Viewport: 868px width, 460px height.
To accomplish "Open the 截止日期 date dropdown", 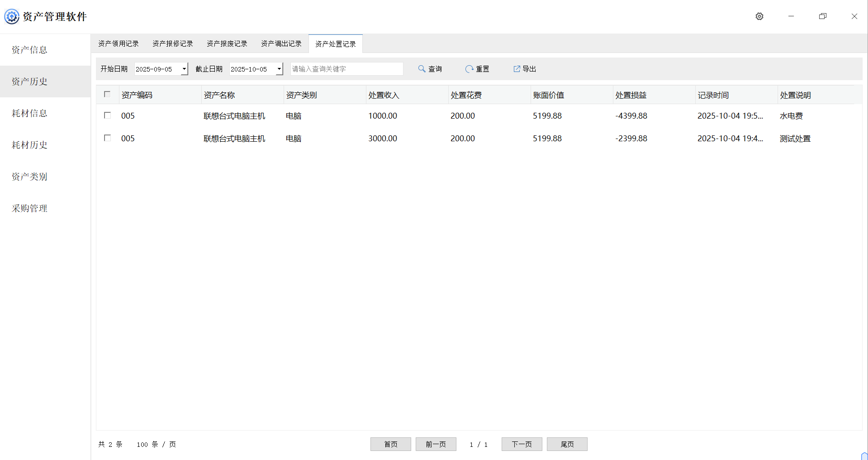I will 279,69.
